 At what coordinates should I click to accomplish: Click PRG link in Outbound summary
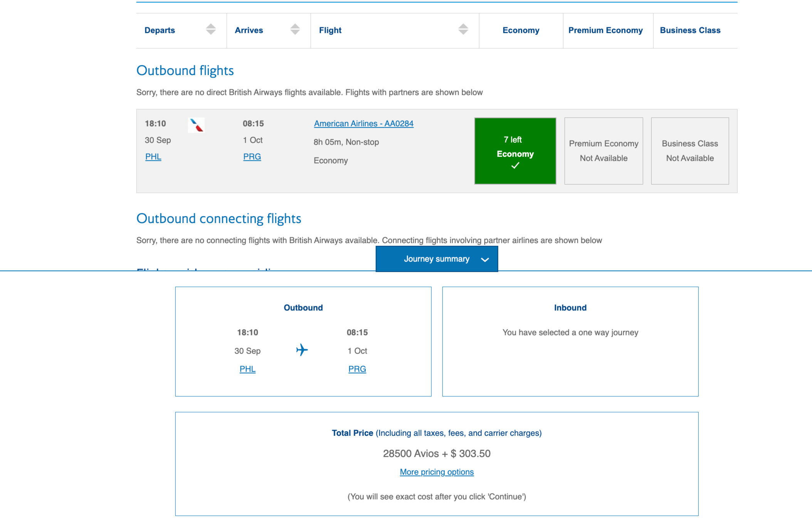pyautogui.click(x=357, y=369)
